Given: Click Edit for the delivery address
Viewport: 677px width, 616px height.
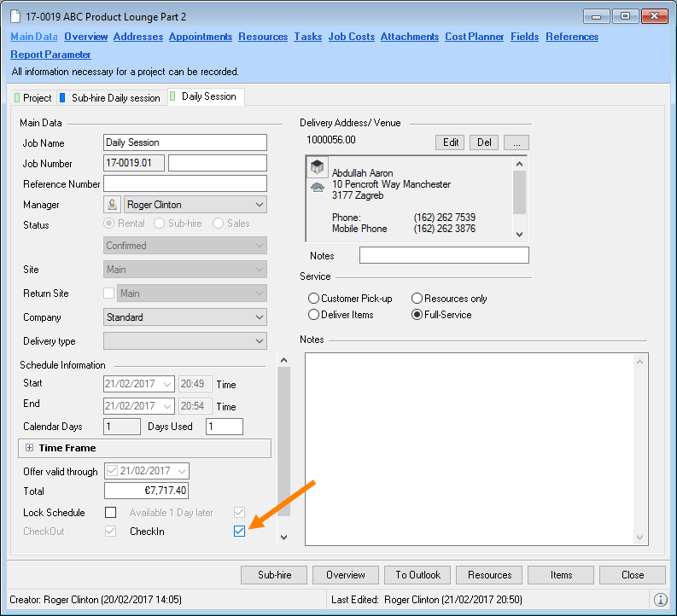Looking at the screenshot, I should click(x=451, y=142).
